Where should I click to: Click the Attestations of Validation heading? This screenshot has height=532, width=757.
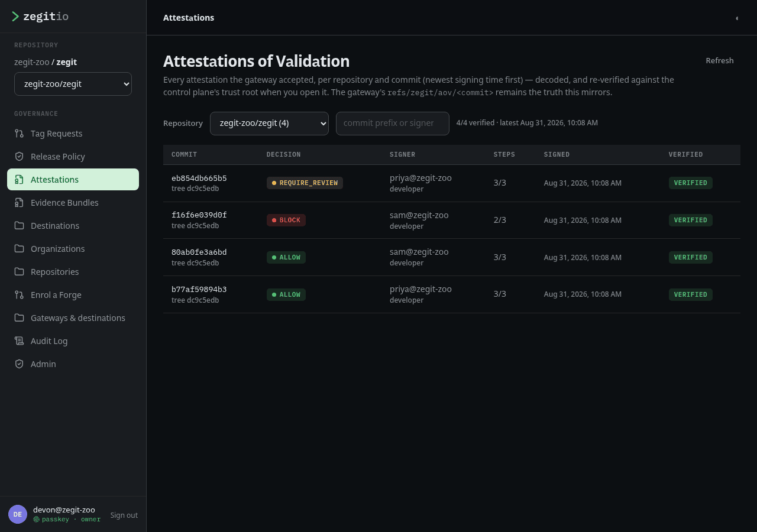pyautogui.click(x=256, y=61)
